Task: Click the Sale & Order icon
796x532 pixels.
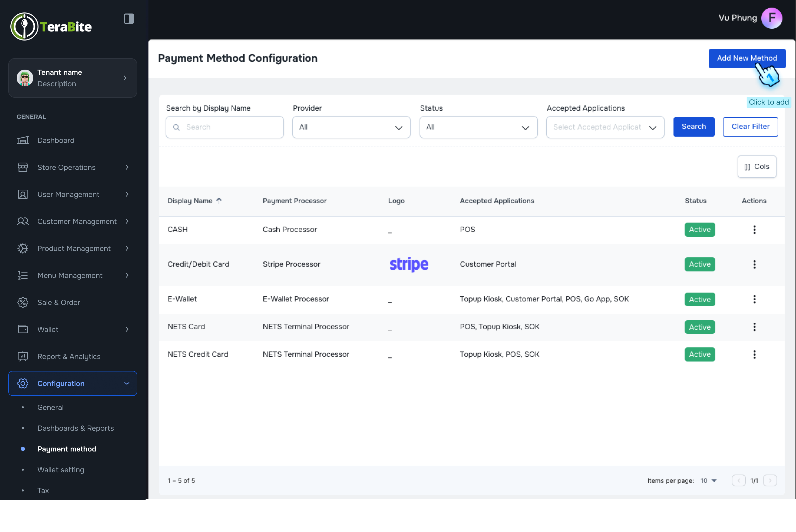Action: [23, 302]
